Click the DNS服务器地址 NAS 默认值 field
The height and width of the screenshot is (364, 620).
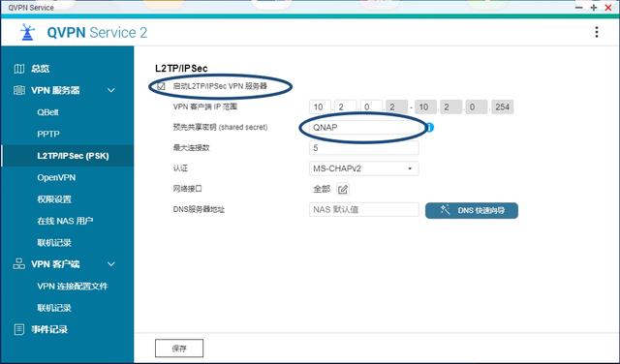pos(363,209)
